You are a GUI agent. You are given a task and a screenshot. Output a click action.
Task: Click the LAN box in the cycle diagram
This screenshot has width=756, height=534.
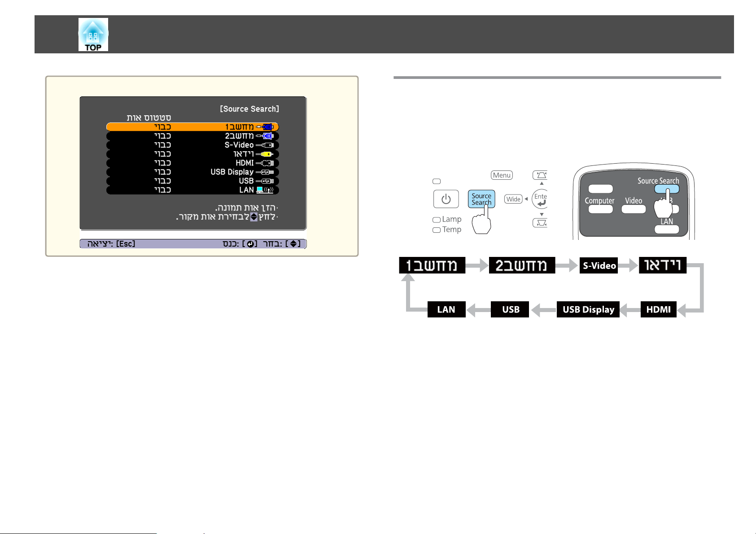click(x=446, y=309)
